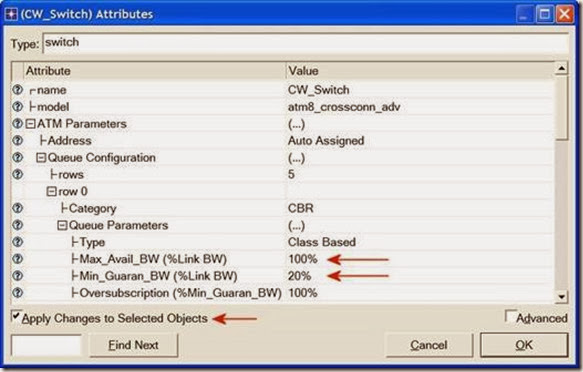Open help icon beside model row
The width and height of the screenshot is (583, 372).
(x=17, y=107)
